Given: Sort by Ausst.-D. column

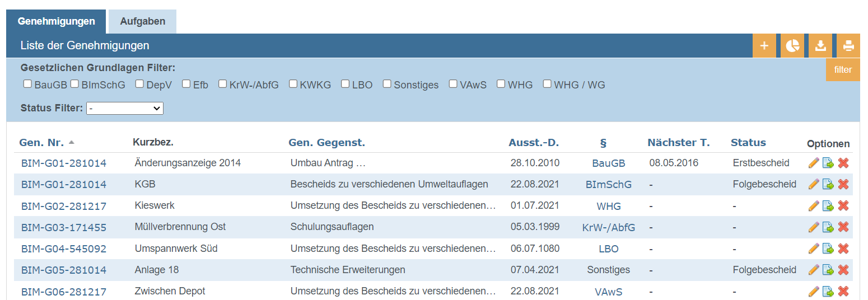Looking at the screenshot, I should point(534,143).
